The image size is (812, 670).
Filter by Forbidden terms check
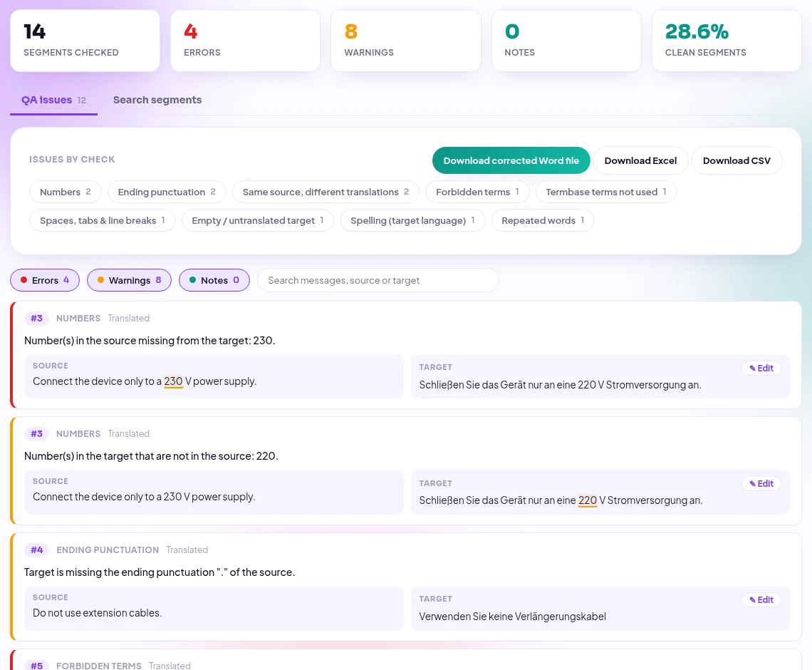coord(477,192)
